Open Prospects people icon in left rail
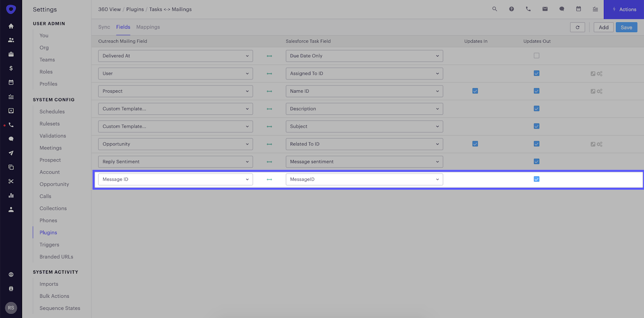 coord(11,40)
